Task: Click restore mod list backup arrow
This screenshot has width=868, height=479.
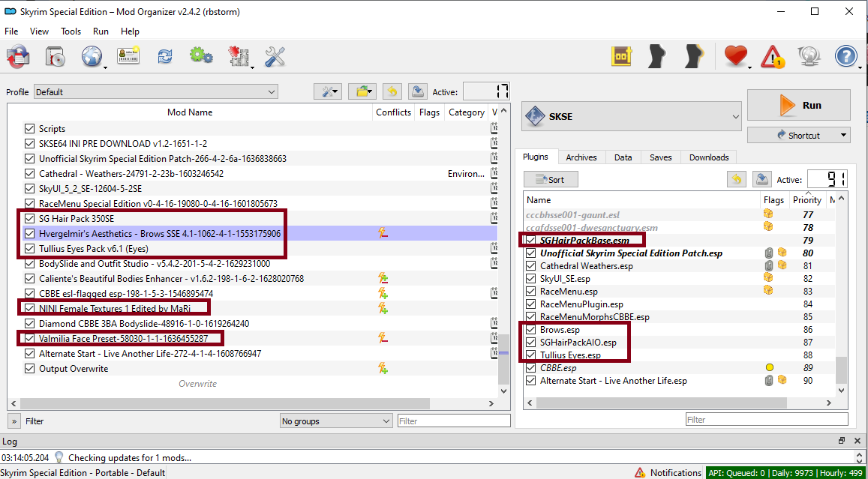Action: coord(392,91)
